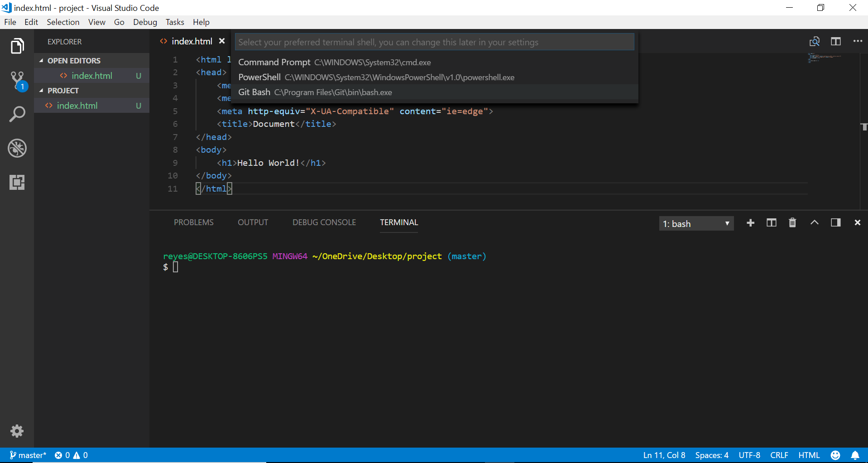The image size is (868, 463).
Task: Click the warnings count in status bar
Action: pyautogui.click(x=81, y=455)
